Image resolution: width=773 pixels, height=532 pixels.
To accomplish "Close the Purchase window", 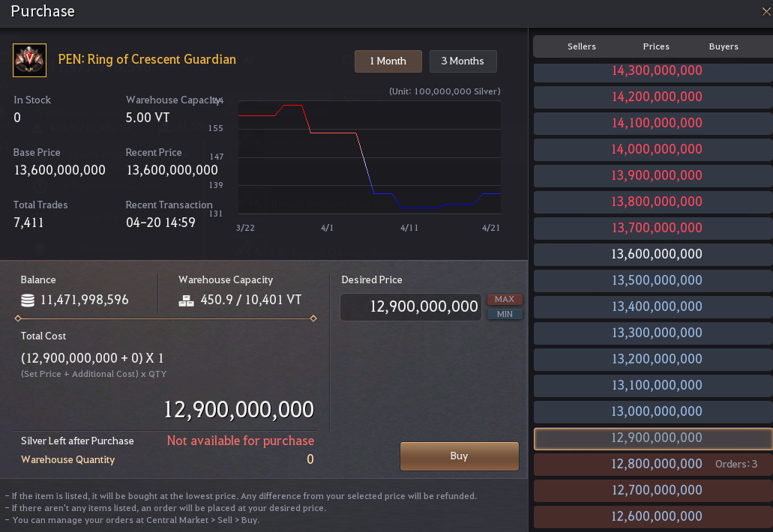I will coord(766,11).
